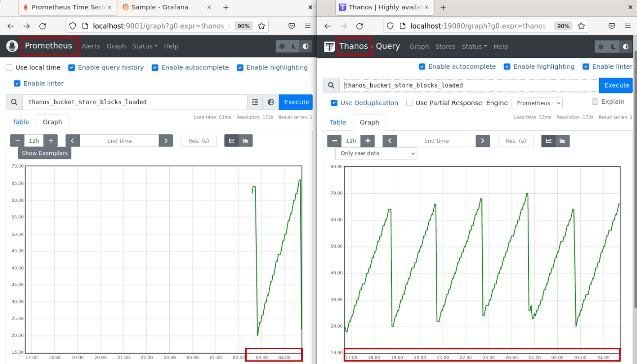Click the Thanos logo icon
Image resolution: width=637 pixels, height=364 pixels.
click(329, 47)
